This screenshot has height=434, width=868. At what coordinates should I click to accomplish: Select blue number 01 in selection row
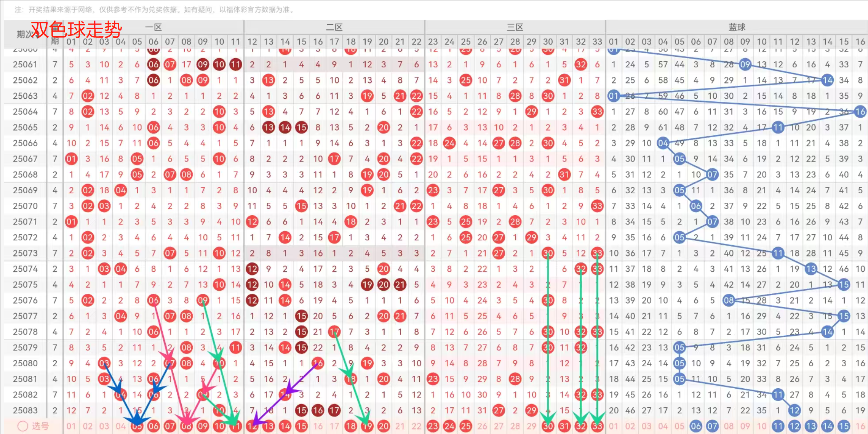click(614, 426)
